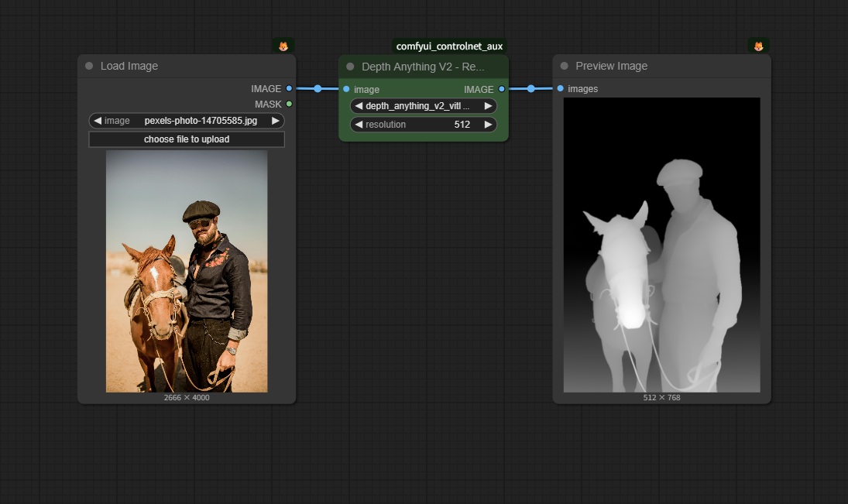The height and width of the screenshot is (504, 848).
Task: Click the link midpoint between Depth Anything and Preview Image
Action: (x=530, y=89)
